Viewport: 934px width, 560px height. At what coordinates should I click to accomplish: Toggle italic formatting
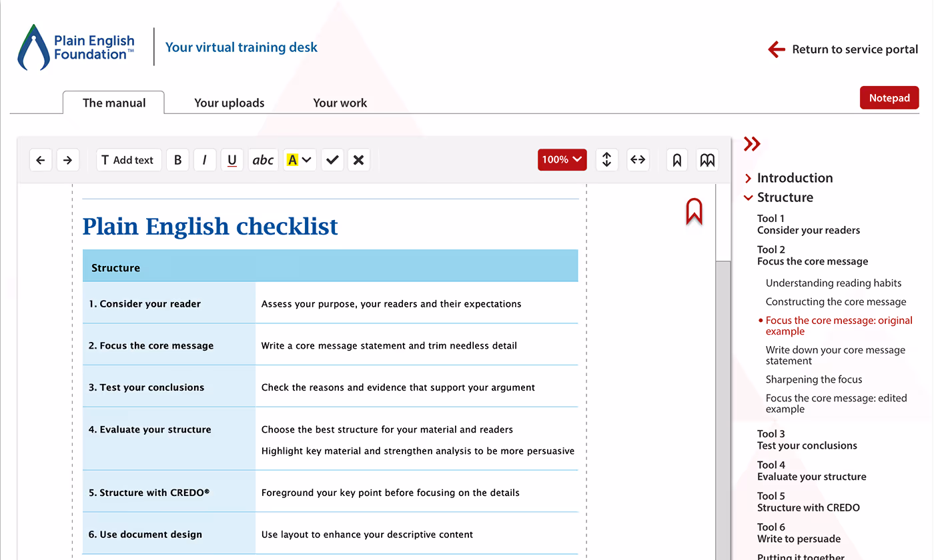tap(205, 160)
